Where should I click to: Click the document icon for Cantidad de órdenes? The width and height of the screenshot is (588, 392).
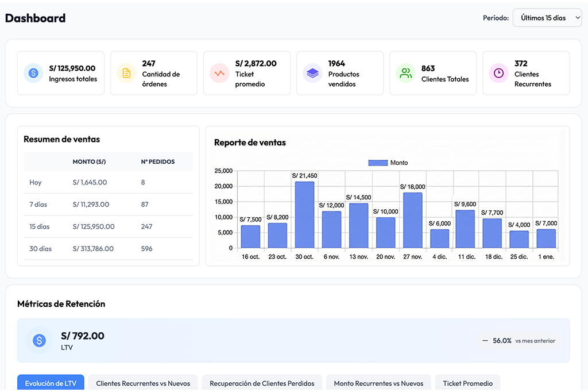point(126,73)
